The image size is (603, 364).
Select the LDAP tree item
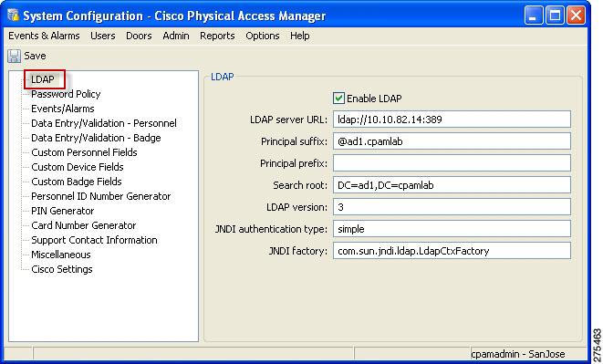(x=43, y=79)
